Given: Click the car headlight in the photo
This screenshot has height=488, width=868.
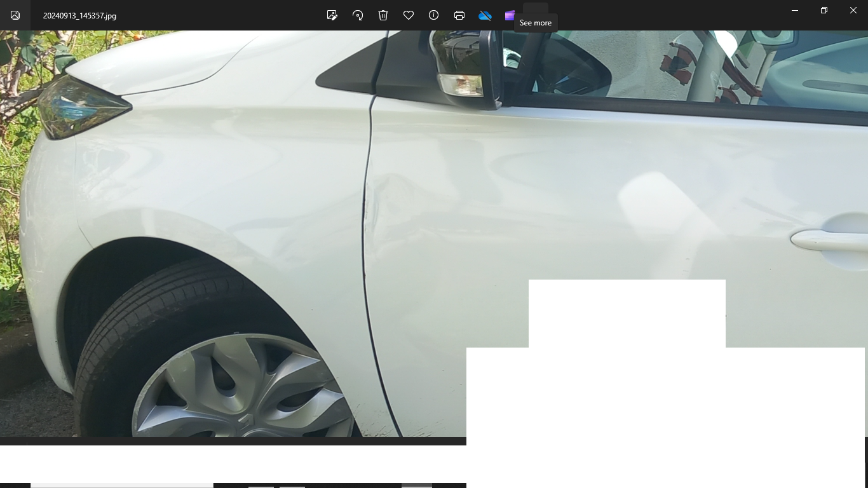Looking at the screenshot, I should [x=79, y=109].
